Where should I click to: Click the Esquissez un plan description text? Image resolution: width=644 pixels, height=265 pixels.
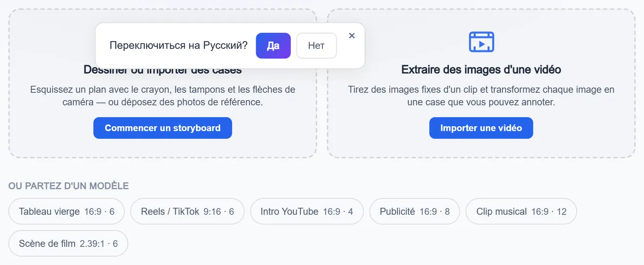162,96
